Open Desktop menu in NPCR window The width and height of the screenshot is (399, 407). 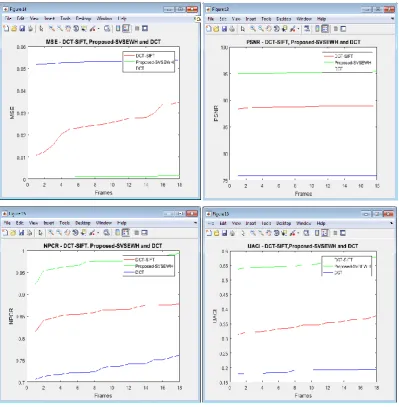[83, 223]
